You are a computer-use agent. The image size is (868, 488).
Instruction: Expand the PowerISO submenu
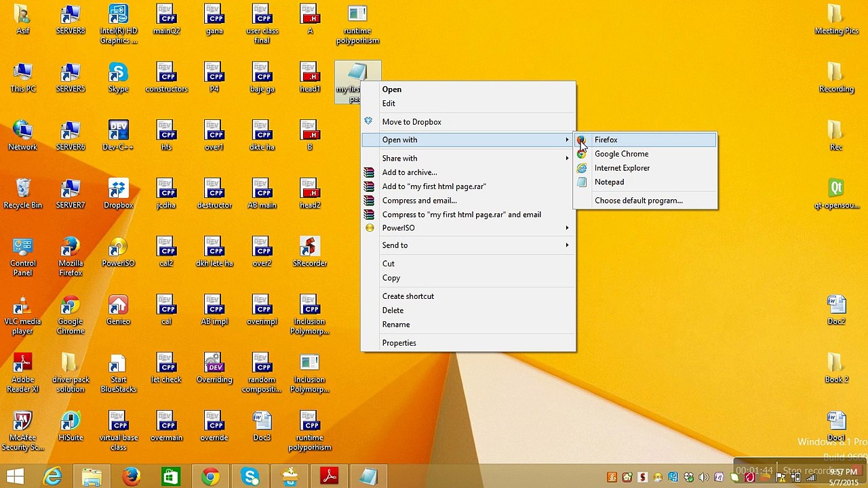coord(468,228)
